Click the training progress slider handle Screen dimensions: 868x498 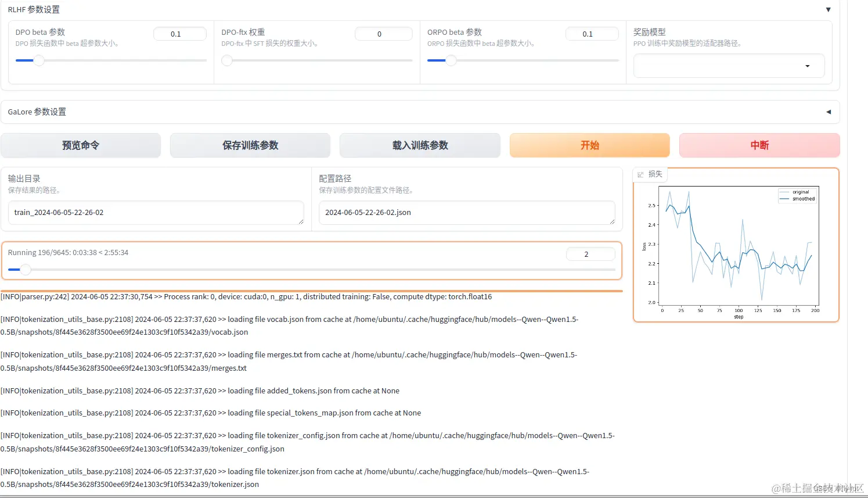(x=25, y=269)
